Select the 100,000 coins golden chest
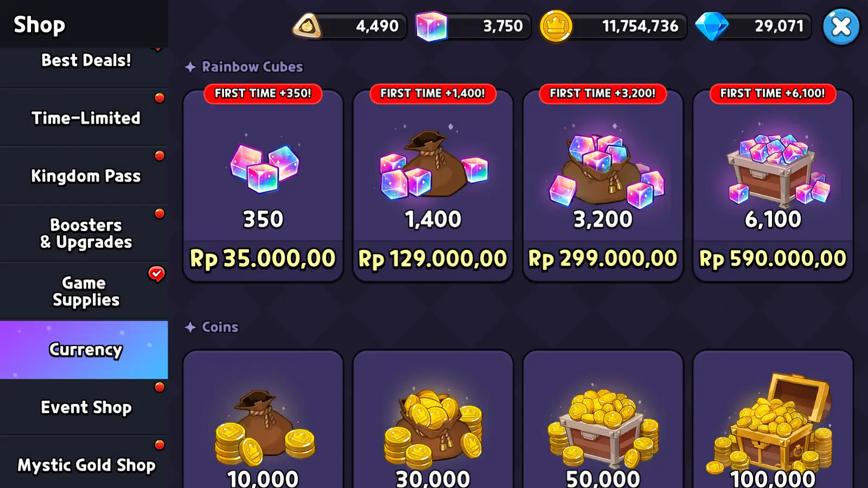 [773, 419]
